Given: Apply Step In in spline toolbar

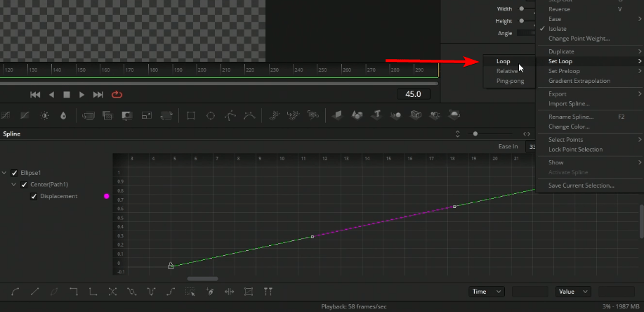Looking at the screenshot, I should tap(74, 292).
